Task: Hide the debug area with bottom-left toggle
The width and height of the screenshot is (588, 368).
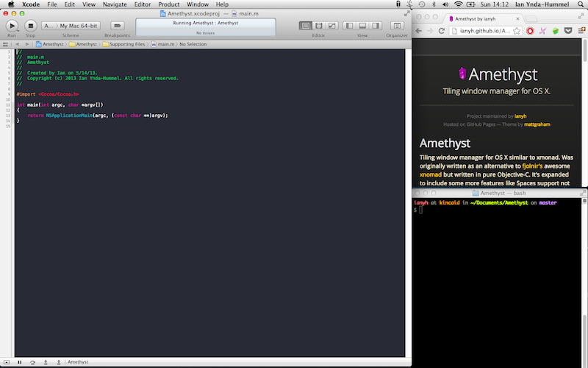Action: [7, 362]
